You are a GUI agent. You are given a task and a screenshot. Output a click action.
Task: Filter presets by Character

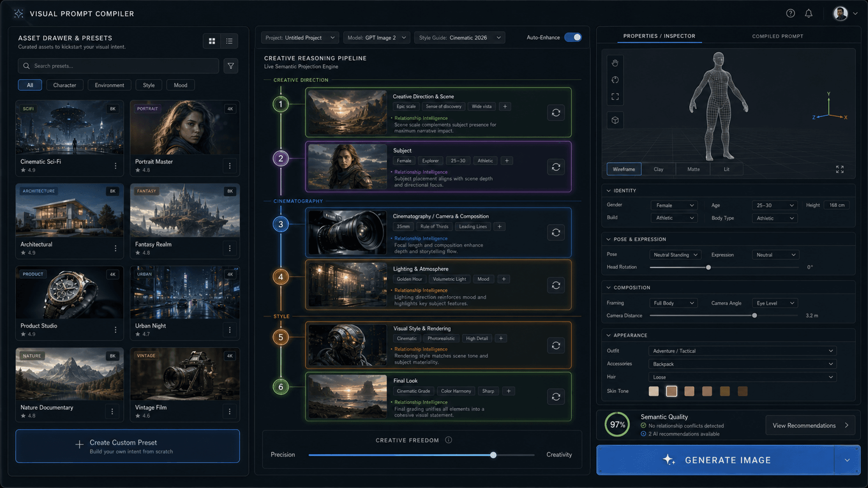(x=65, y=85)
